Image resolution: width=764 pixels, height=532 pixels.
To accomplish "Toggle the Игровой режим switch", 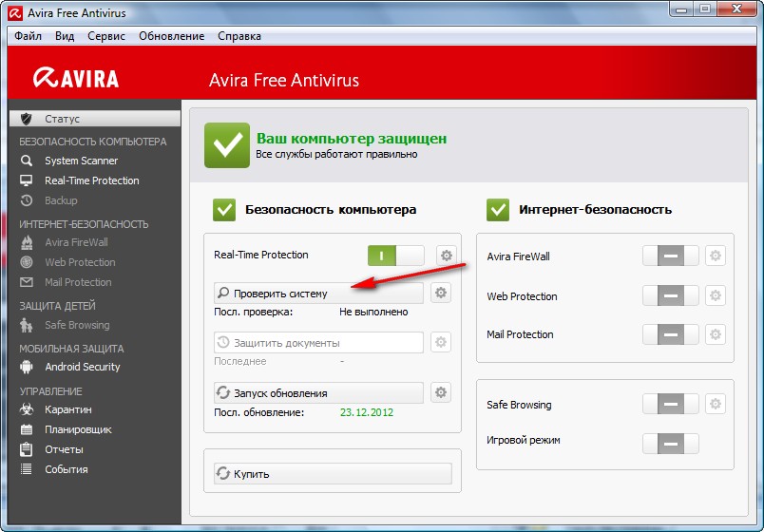I will pyautogui.click(x=671, y=444).
